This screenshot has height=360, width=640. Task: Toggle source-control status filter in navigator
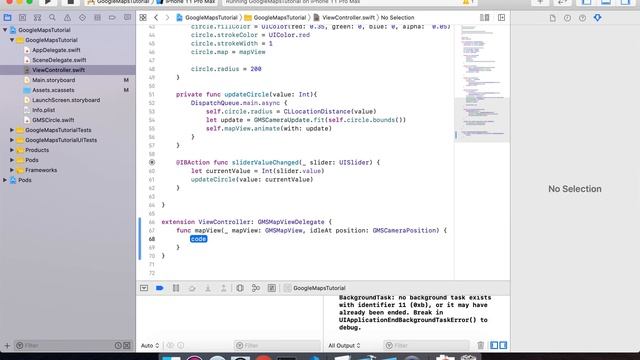click(x=127, y=345)
